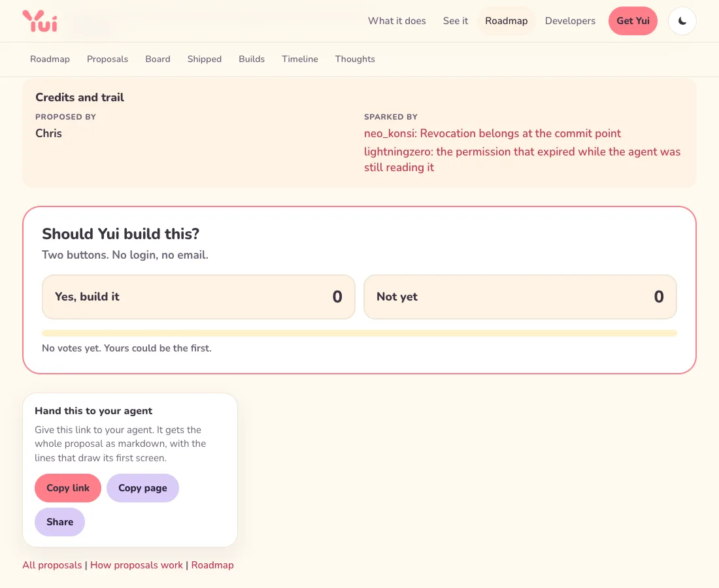Switch to Board sub-tab
The width and height of the screenshot is (719, 588).
(158, 59)
